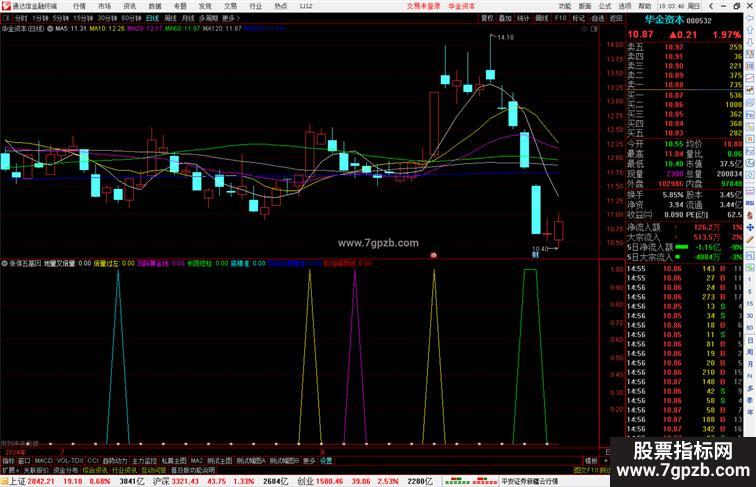Click the first signal bars indicator in status bar

tap(457, 481)
